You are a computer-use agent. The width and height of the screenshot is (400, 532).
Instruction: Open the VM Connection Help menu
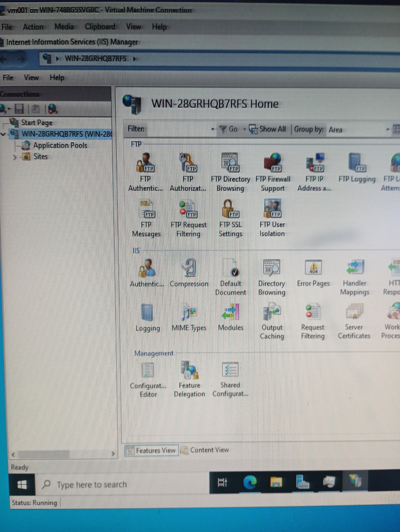[x=159, y=27]
